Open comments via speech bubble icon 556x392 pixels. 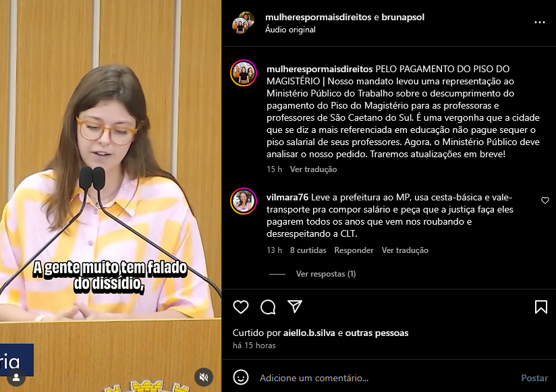(268, 307)
